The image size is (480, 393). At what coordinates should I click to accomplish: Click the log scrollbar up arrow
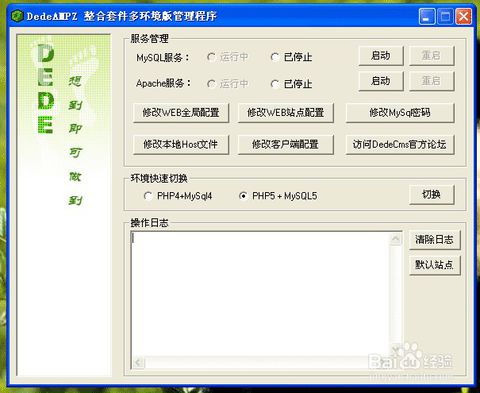[396, 238]
